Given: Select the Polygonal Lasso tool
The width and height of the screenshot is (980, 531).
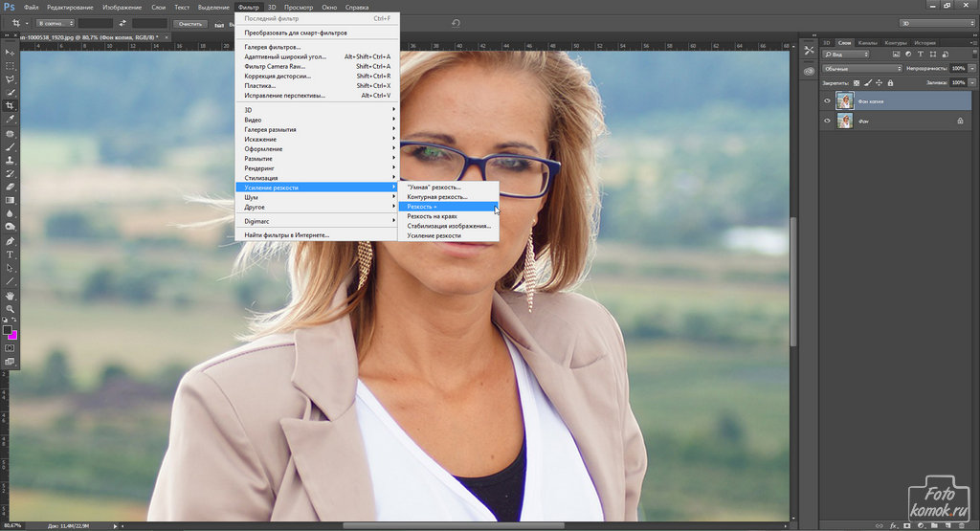Looking at the screenshot, I should [10, 79].
